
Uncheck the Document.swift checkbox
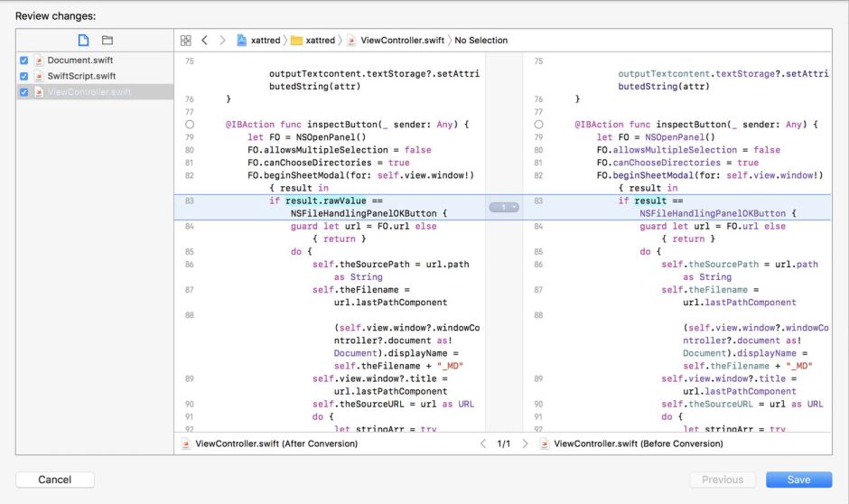pos(24,61)
